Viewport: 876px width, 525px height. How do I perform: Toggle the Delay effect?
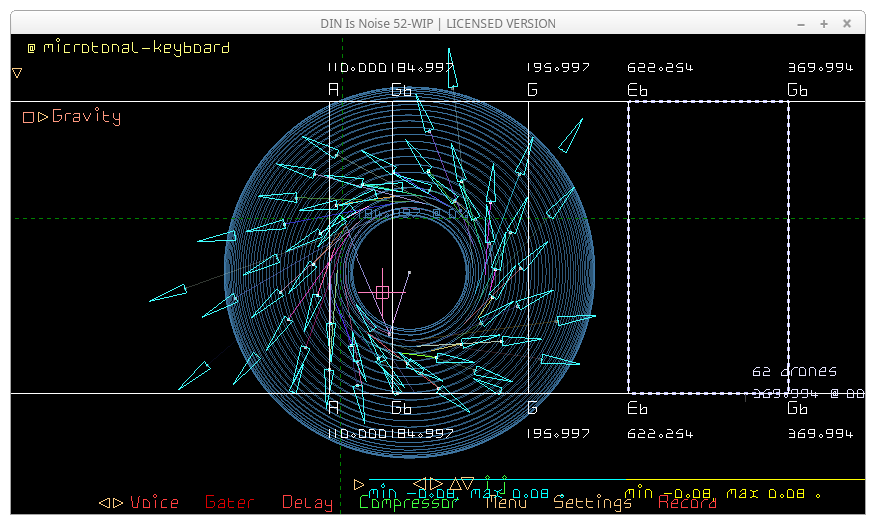(307, 503)
